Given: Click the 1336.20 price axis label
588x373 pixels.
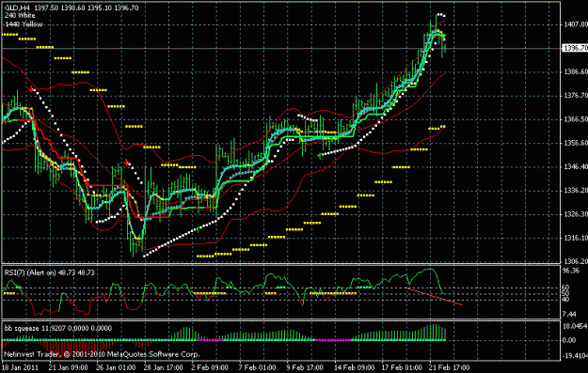Looking at the screenshot, I should click(576, 190).
